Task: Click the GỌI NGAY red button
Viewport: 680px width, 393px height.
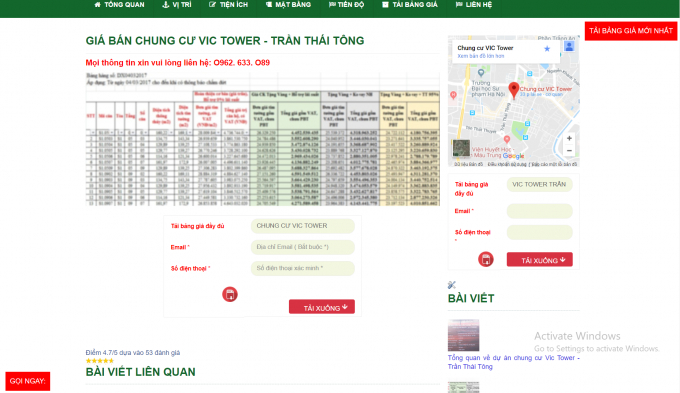Action: pos(28,381)
